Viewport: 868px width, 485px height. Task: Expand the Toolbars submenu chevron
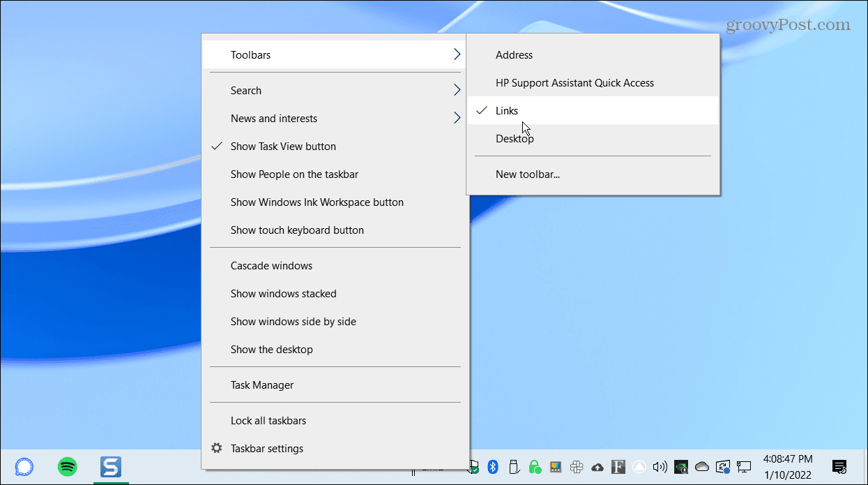[457, 54]
